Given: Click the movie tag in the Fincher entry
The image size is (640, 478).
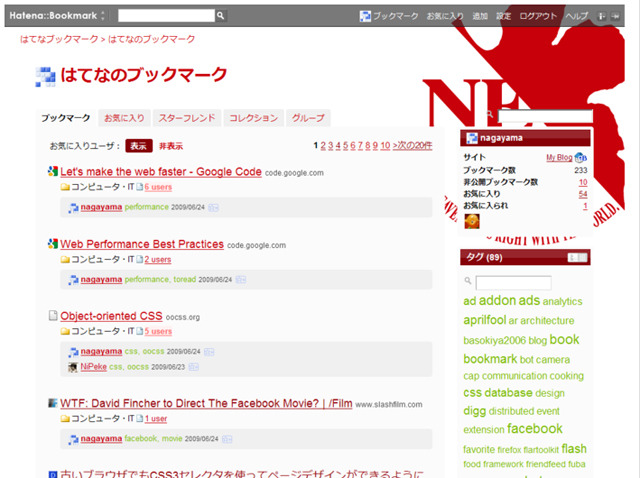Looking at the screenshot, I should tap(172, 439).
